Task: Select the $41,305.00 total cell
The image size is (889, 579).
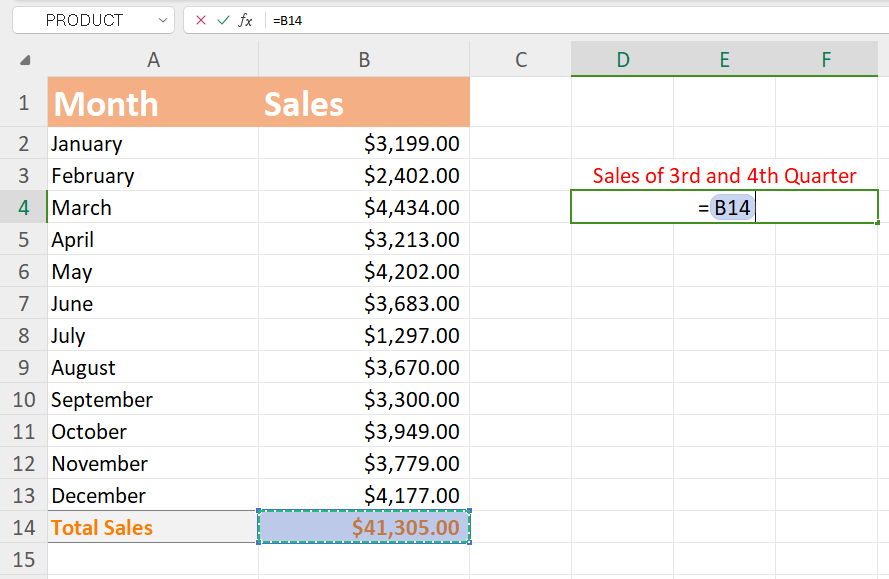Action: pyautogui.click(x=363, y=527)
